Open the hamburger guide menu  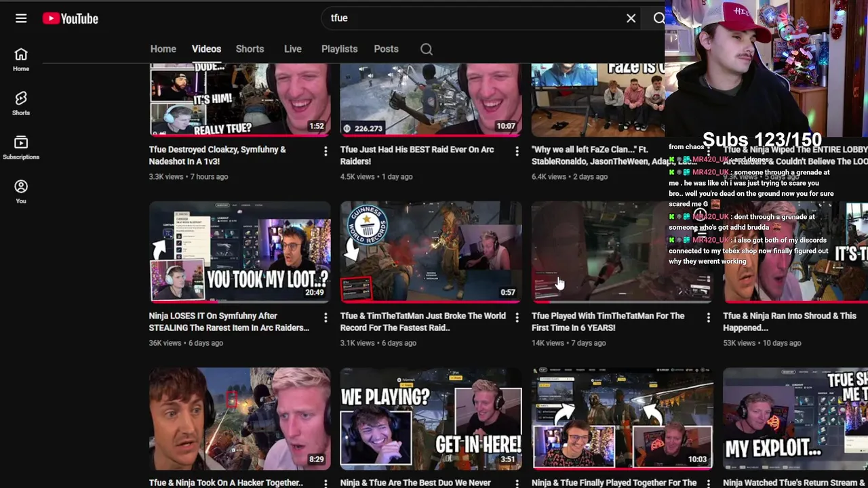(x=21, y=18)
